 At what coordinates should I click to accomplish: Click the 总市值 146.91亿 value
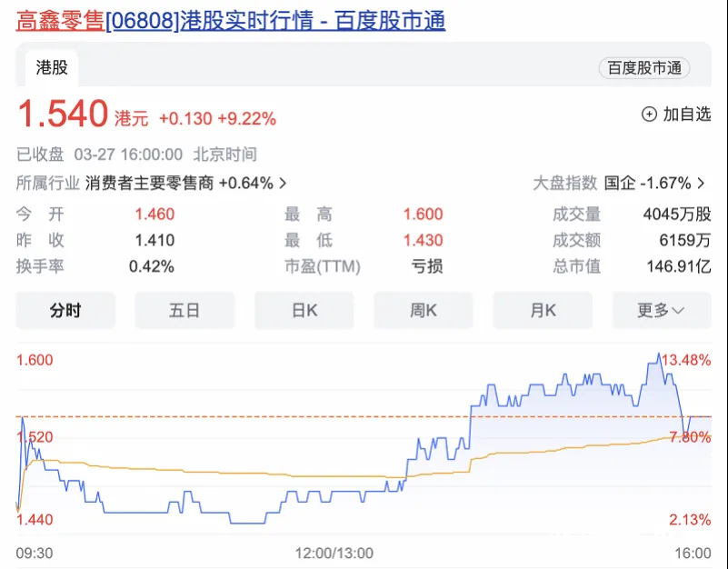tap(677, 266)
